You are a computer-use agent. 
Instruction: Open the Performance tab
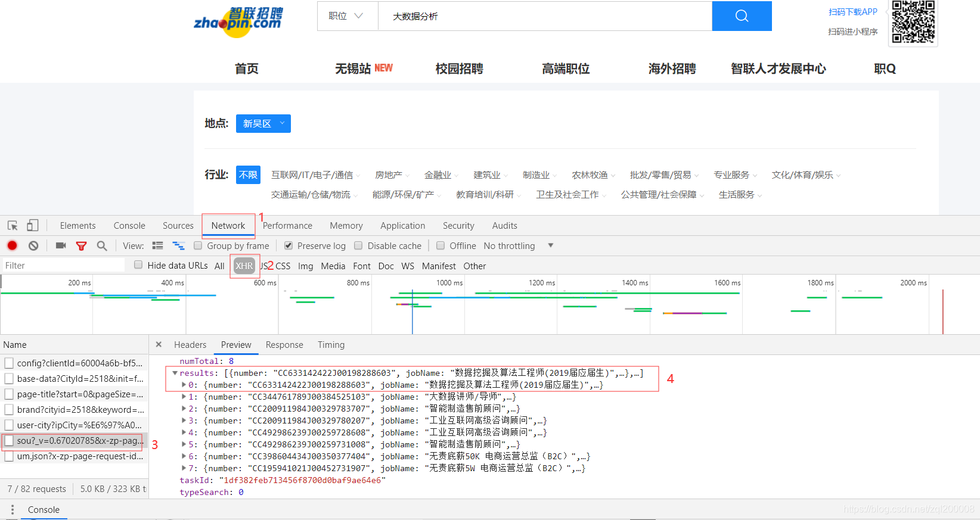(x=287, y=226)
